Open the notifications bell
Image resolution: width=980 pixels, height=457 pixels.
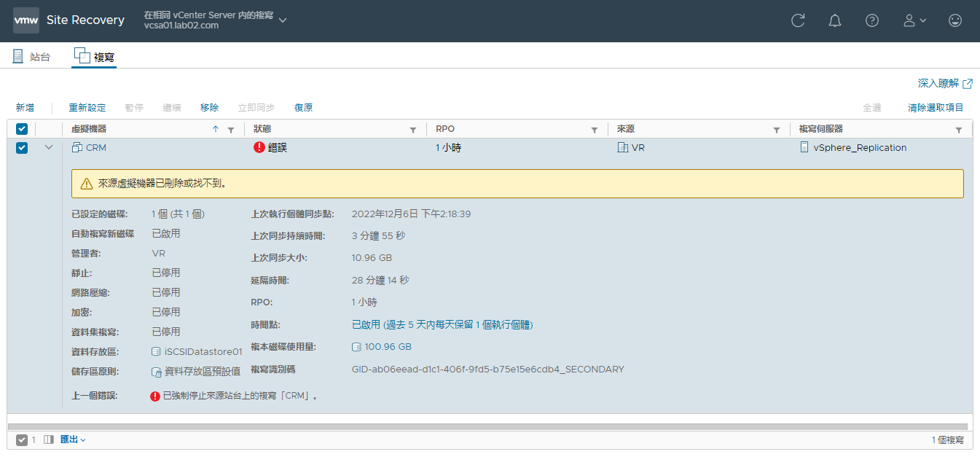coord(835,20)
